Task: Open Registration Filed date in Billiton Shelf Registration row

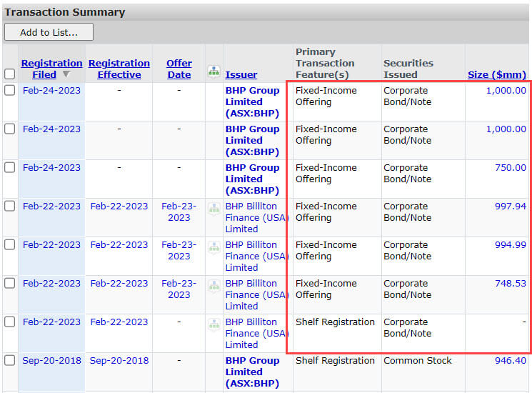Action: (51, 322)
